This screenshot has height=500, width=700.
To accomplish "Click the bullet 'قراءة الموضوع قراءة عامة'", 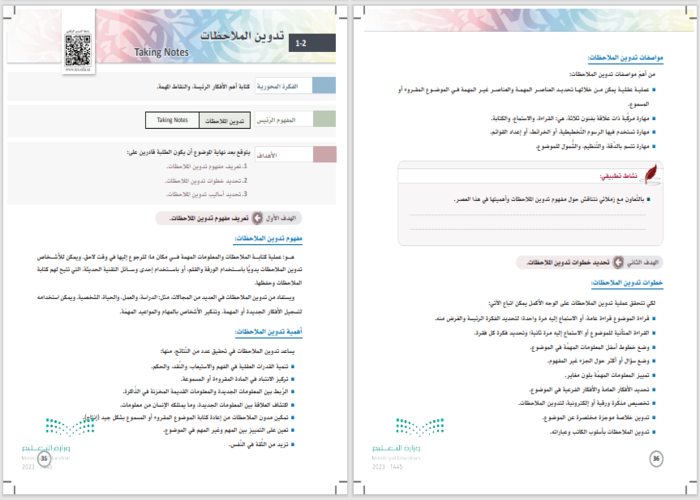I will click(545, 319).
